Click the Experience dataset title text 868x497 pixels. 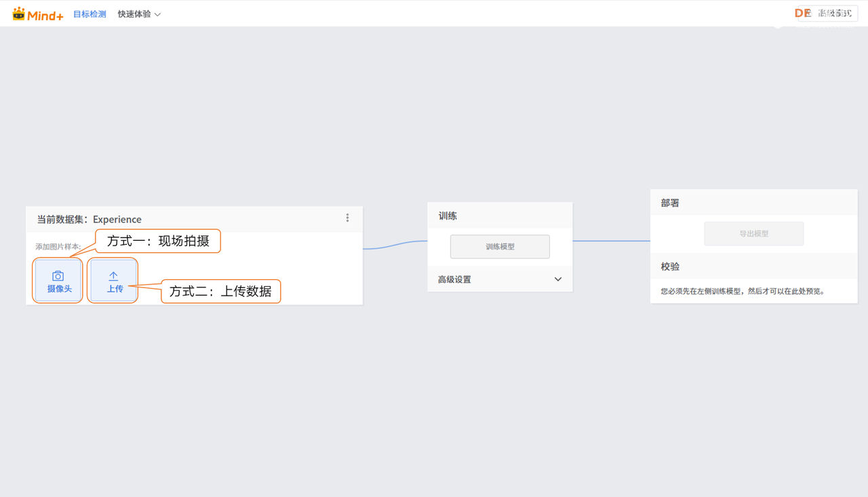[x=117, y=219]
